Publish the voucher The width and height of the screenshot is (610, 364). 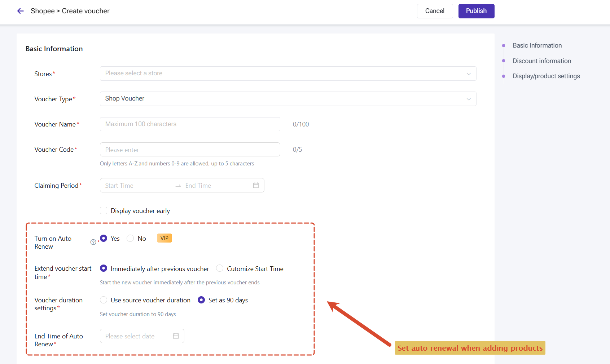[476, 11]
